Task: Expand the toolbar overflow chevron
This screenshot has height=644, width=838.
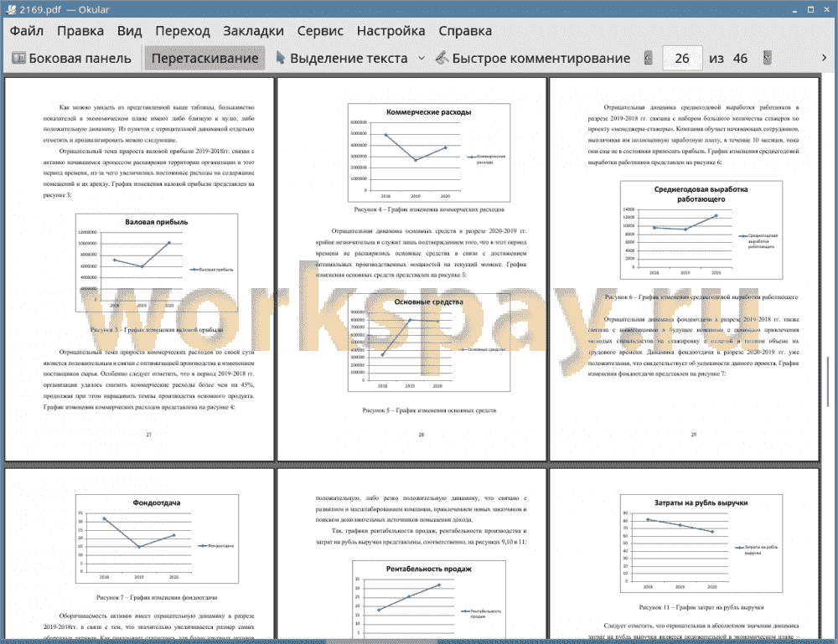Action: pos(824,58)
